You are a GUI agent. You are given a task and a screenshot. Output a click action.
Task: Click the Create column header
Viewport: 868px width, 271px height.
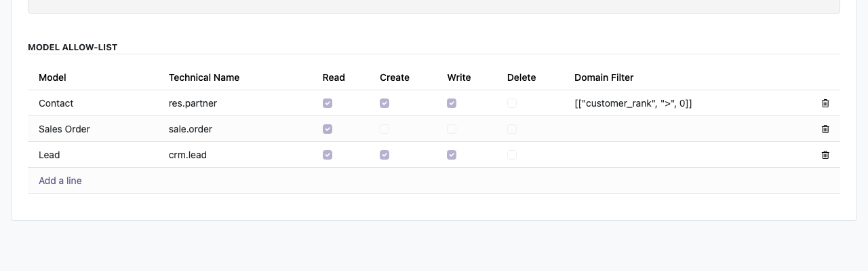pos(395,77)
